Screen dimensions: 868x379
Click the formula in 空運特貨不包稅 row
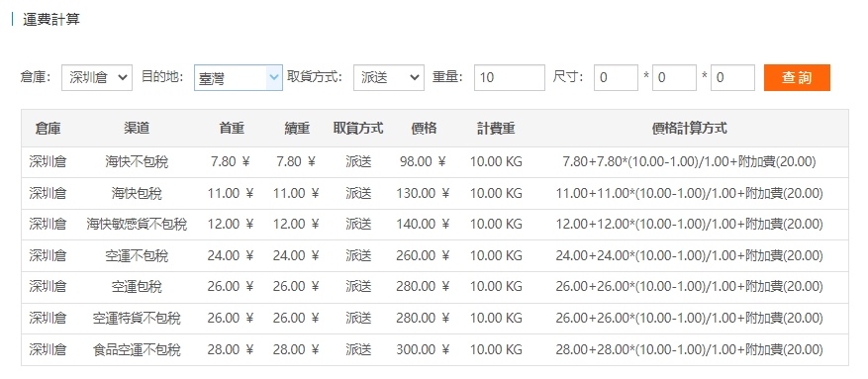tap(689, 319)
